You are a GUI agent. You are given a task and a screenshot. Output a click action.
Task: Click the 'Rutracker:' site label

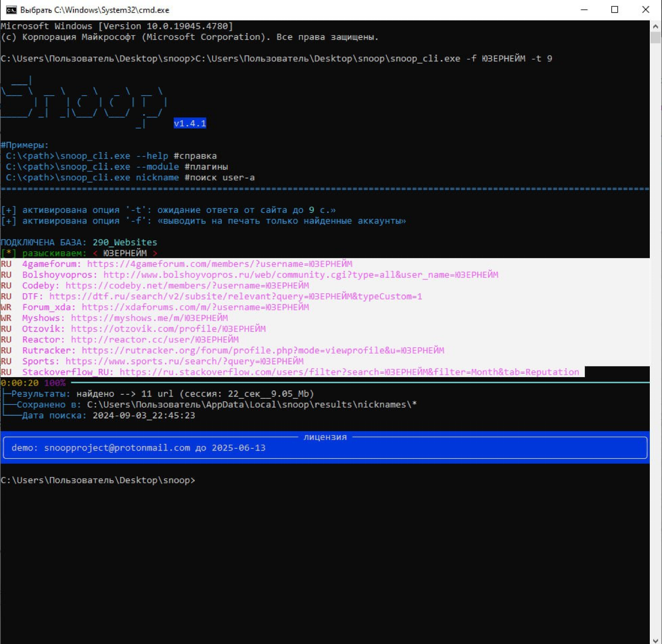coord(49,350)
